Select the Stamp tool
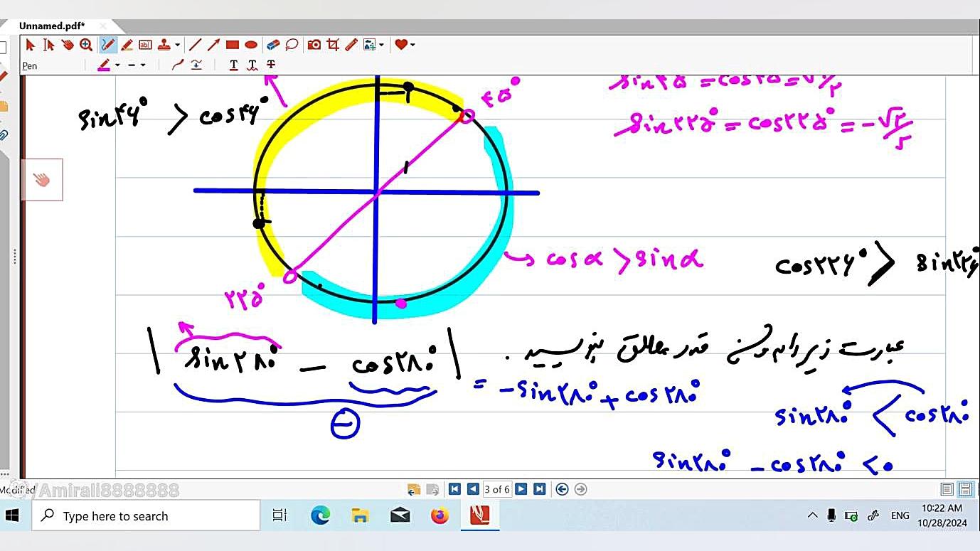The height and width of the screenshot is (551, 980). [x=164, y=45]
